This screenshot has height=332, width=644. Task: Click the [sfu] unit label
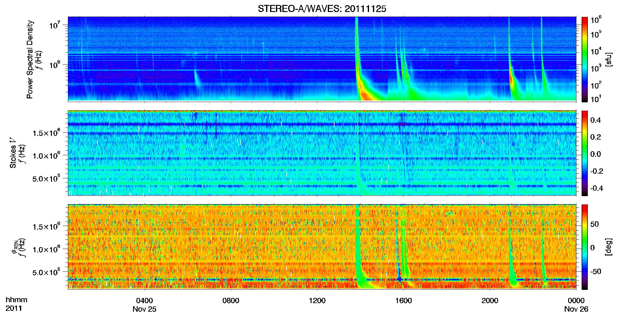(609, 59)
